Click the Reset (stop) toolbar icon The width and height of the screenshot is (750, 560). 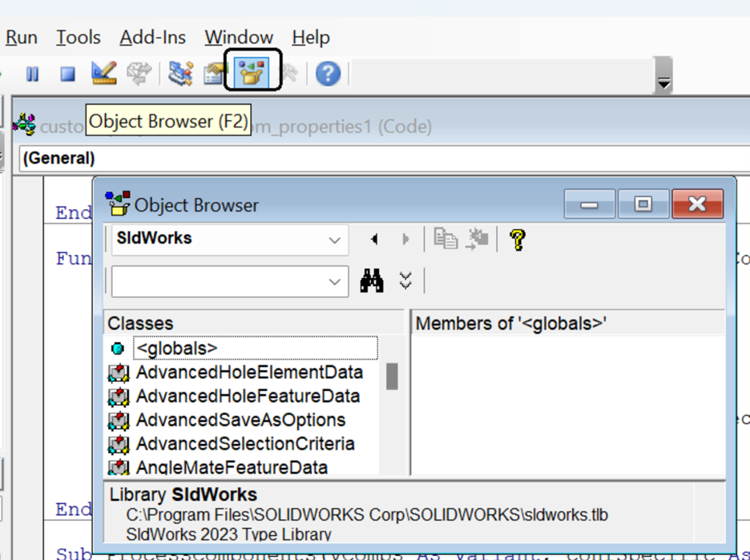tap(68, 74)
